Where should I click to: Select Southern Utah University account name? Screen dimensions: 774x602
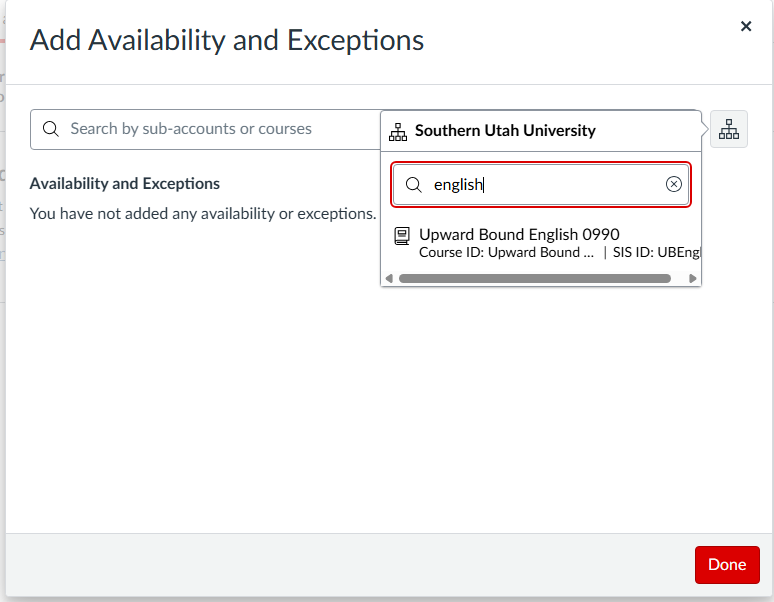click(x=505, y=131)
